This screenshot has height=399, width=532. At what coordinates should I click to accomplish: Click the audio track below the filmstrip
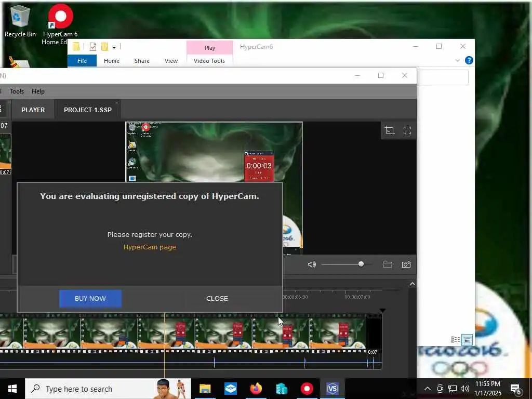190,362
